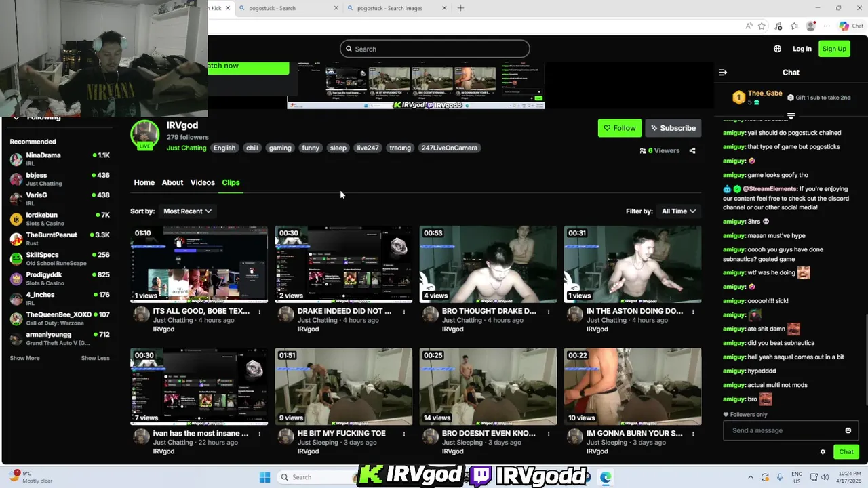The width and height of the screenshot is (868, 488).
Task: Open options menu for HE BIT MY TOE clip
Action: (x=403, y=434)
